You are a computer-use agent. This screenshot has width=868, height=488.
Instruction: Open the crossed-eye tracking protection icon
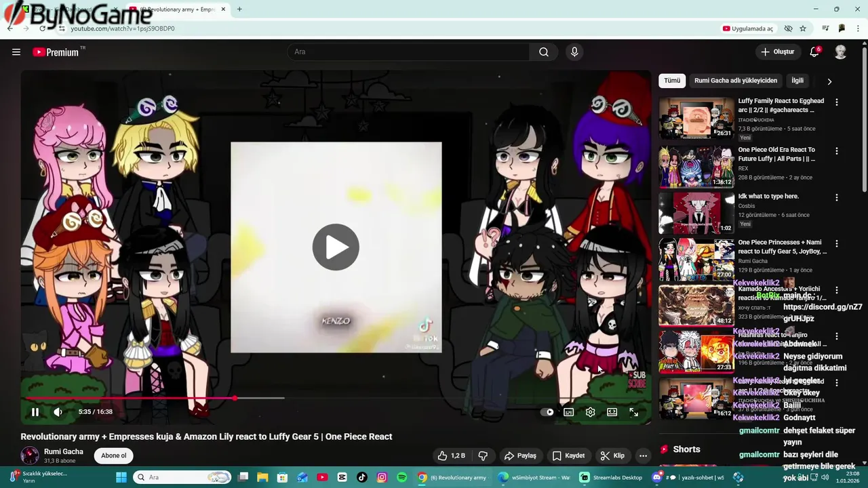pyautogui.click(x=788, y=28)
